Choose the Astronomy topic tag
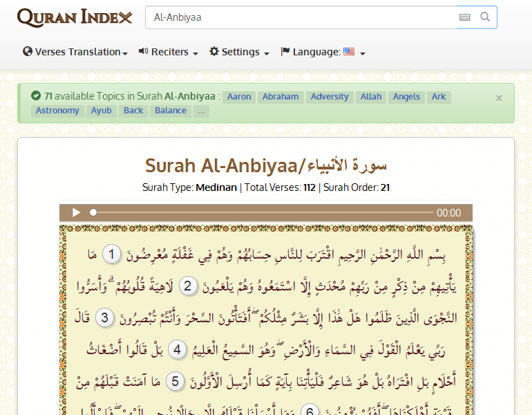 (x=57, y=111)
